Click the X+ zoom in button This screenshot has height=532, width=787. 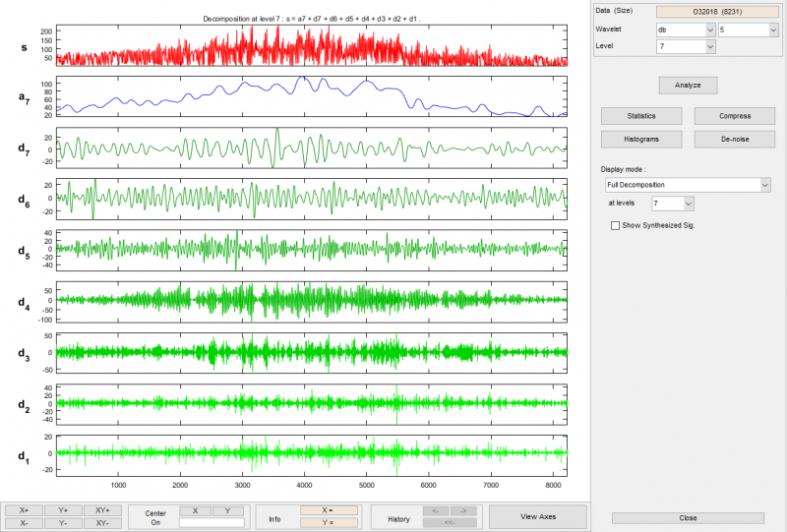23,510
